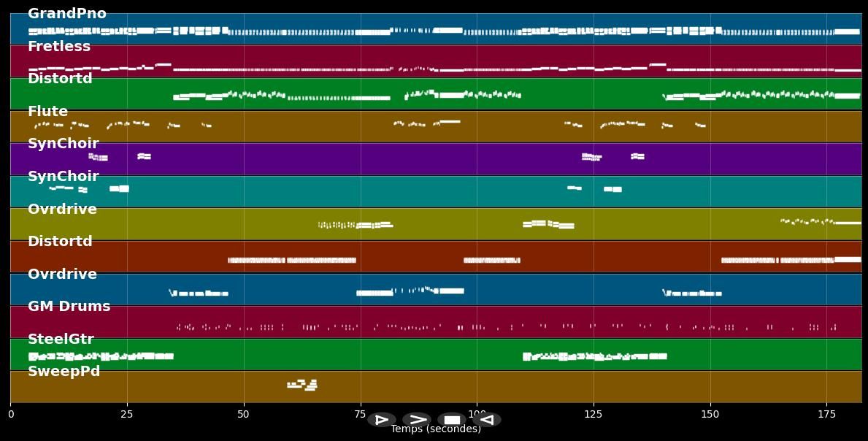The image size is (868, 441).
Task: Select the Distortd label on green track
Action: 60,79
